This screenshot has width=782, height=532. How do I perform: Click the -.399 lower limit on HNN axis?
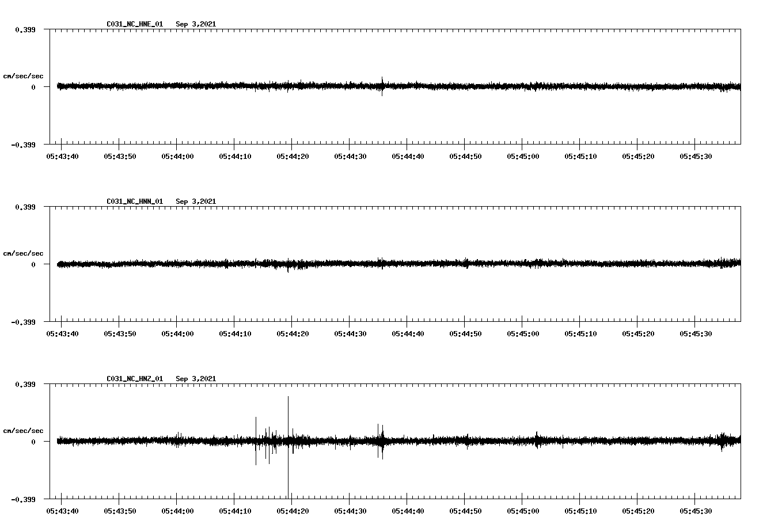[x=23, y=322]
